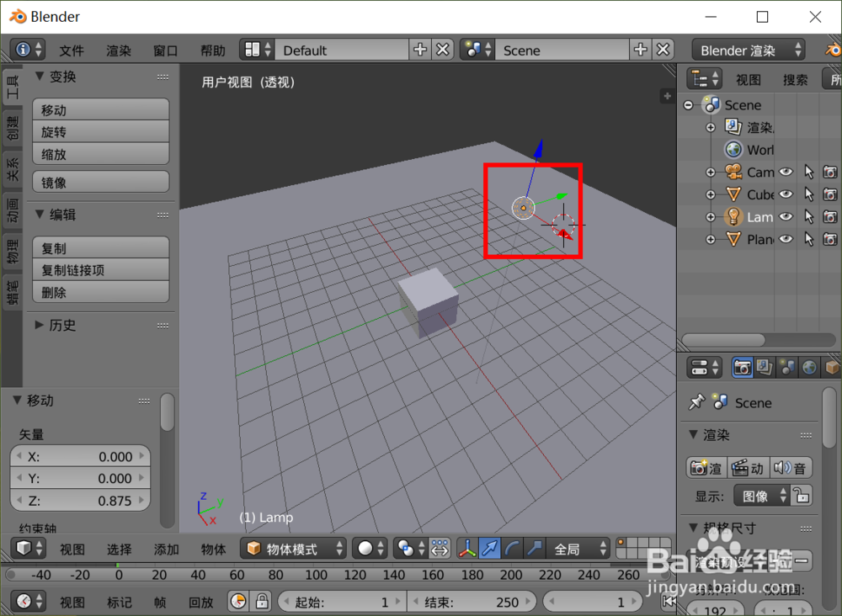Click the 删除 button
The height and width of the screenshot is (616, 842).
(101, 293)
